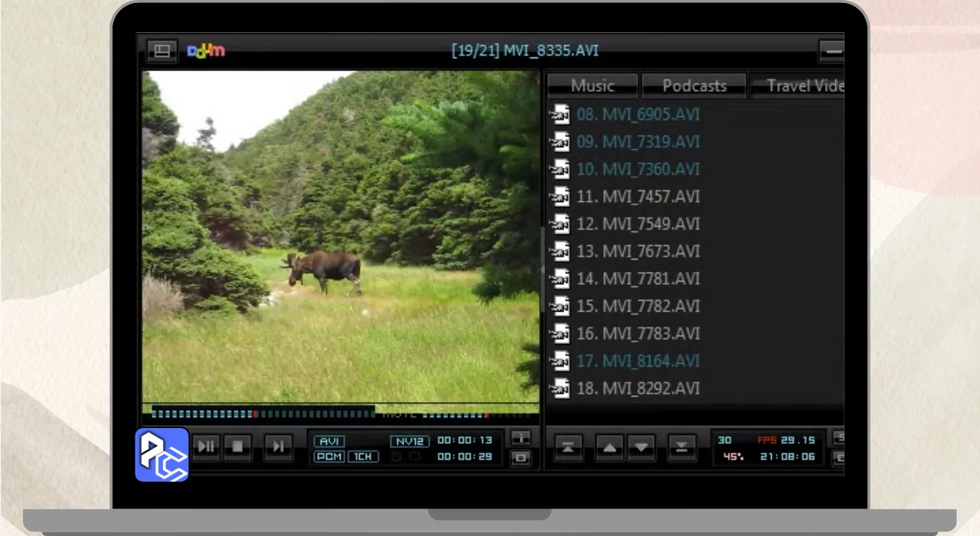980x536 pixels.
Task: Click the screen capture icon
Action: pos(521,458)
